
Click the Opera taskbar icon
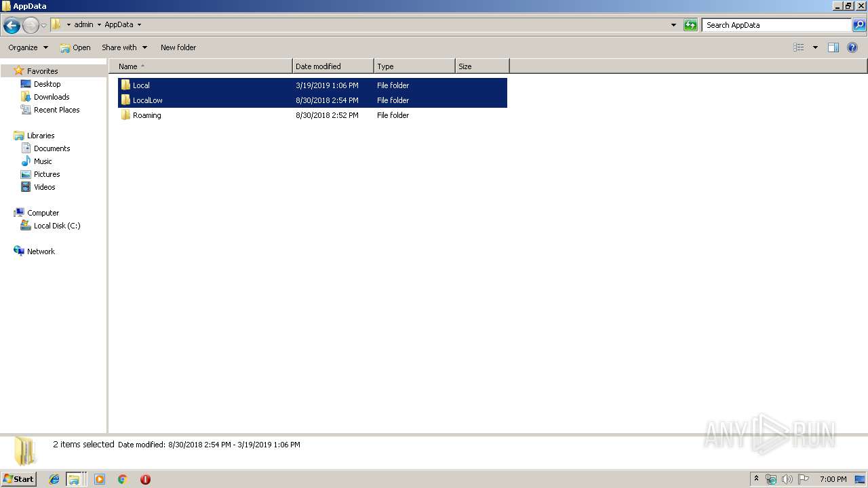[145, 479]
